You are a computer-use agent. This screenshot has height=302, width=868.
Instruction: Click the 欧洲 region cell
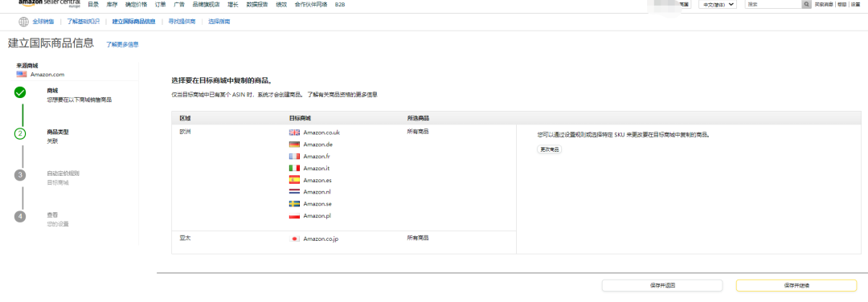tap(185, 132)
